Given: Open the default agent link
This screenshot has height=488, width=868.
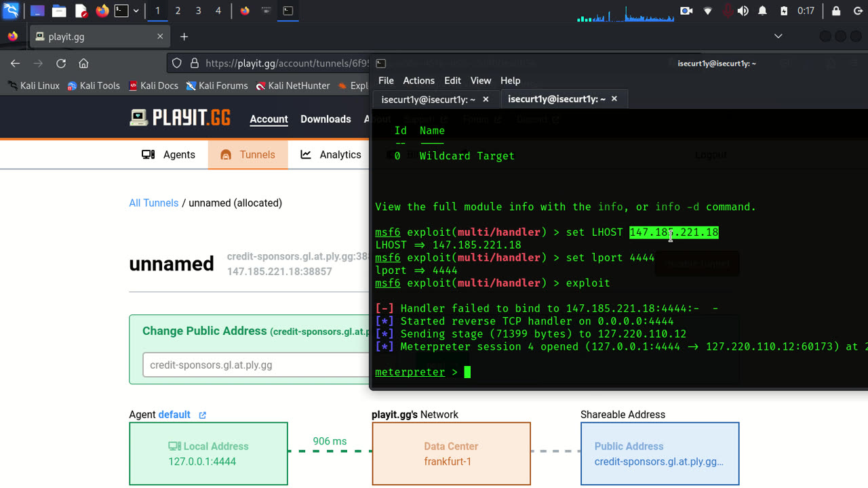Looking at the screenshot, I should click(x=174, y=414).
